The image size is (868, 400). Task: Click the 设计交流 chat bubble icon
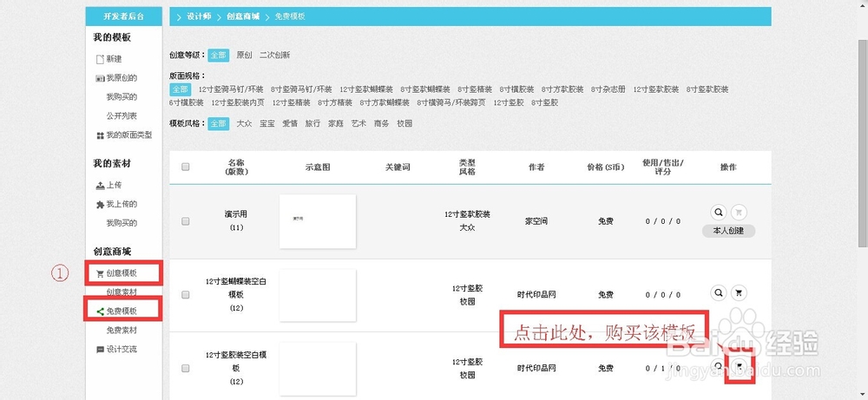click(100, 350)
